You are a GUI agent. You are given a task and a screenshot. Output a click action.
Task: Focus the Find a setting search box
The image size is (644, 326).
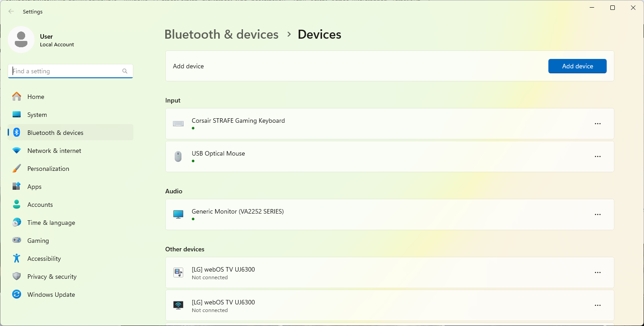[71, 71]
